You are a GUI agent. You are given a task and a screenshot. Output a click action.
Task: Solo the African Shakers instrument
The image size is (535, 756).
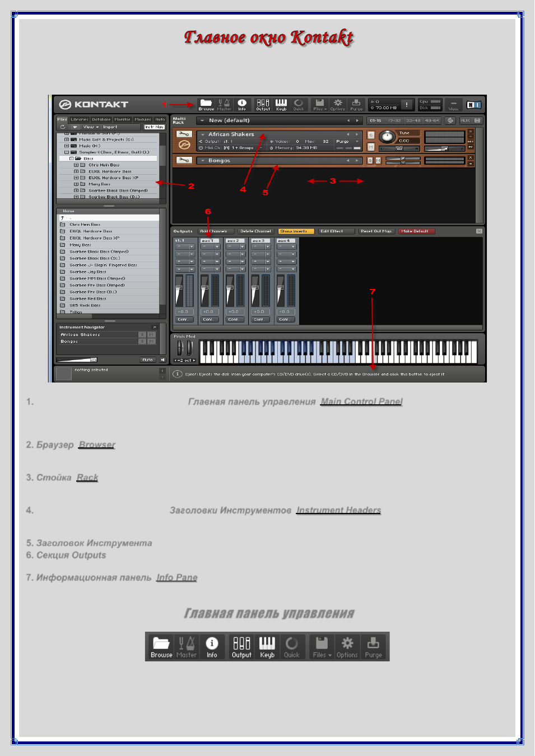[x=370, y=135]
